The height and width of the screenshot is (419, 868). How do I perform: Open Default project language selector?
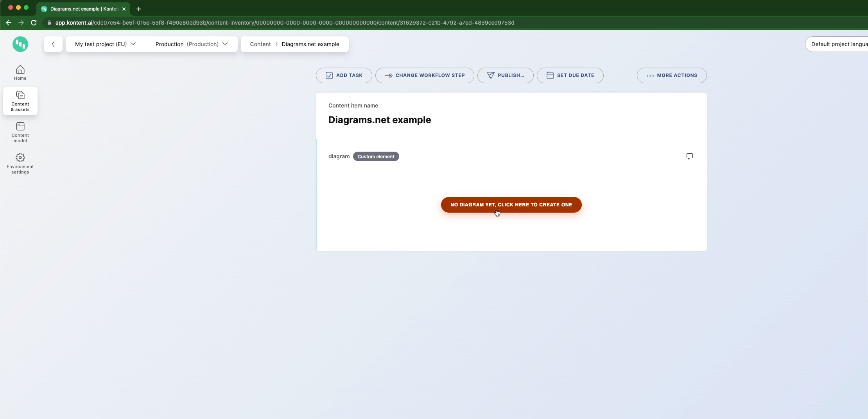click(837, 44)
